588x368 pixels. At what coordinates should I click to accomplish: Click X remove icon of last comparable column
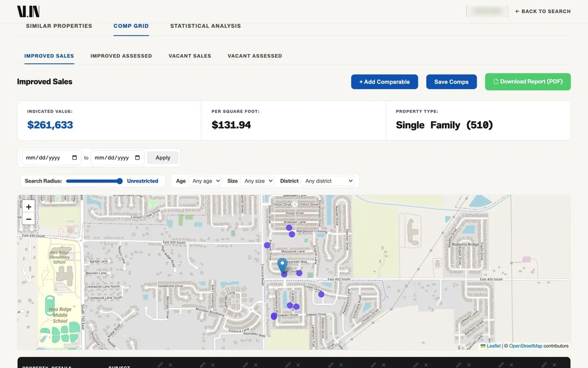555,365
